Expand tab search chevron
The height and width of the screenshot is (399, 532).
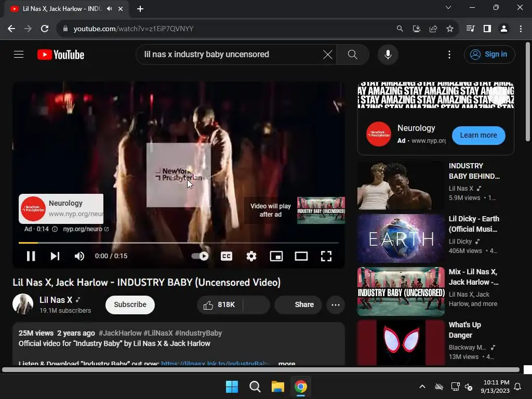(448, 7)
